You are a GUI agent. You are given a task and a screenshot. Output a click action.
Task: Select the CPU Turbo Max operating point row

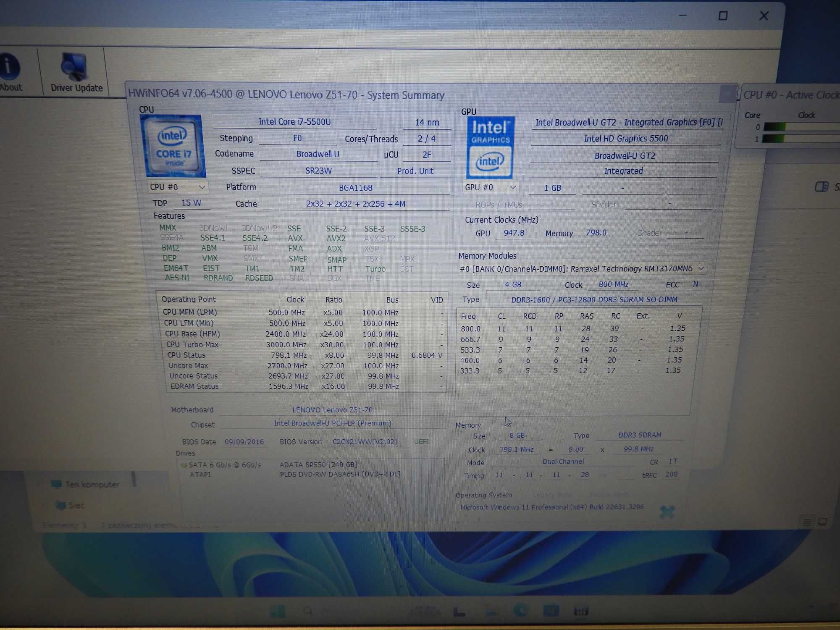click(304, 344)
